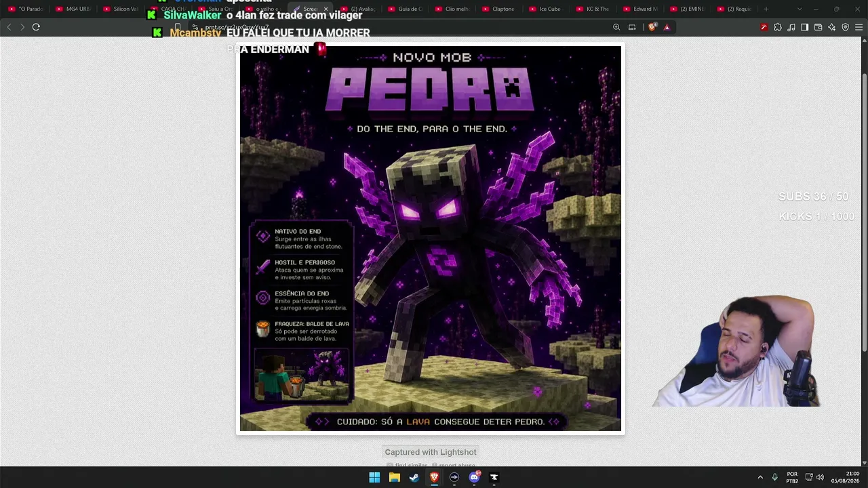
Task: Show hidden system tray icons
Action: point(760,477)
